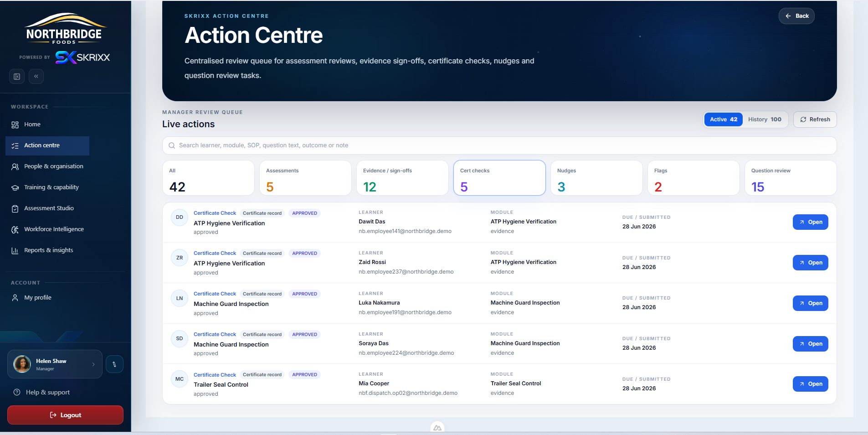
Task: Click APPROVED badge in Dawit Das row
Action: [x=304, y=213]
